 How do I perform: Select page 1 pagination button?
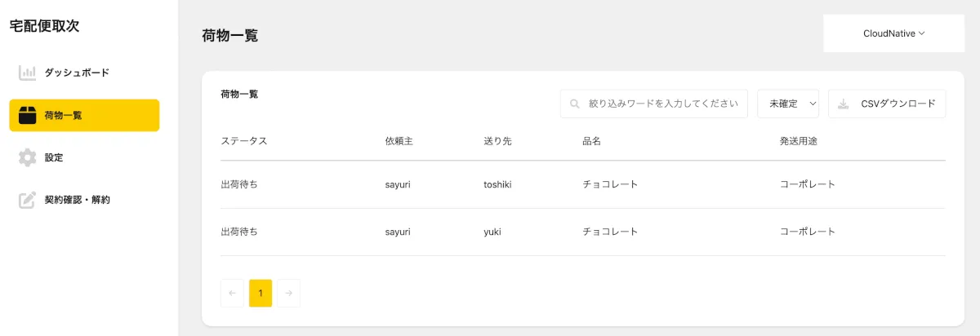[261, 294]
